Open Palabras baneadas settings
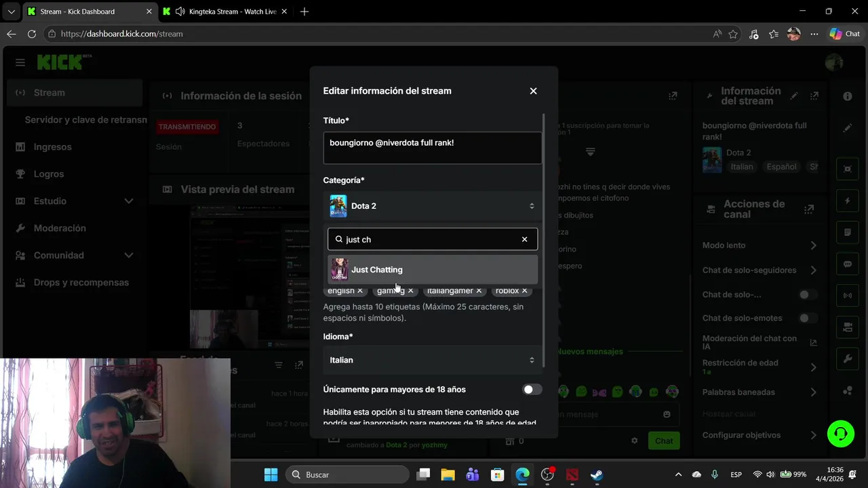This screenshot has width=868, height=488. click(x=760, y=392)
